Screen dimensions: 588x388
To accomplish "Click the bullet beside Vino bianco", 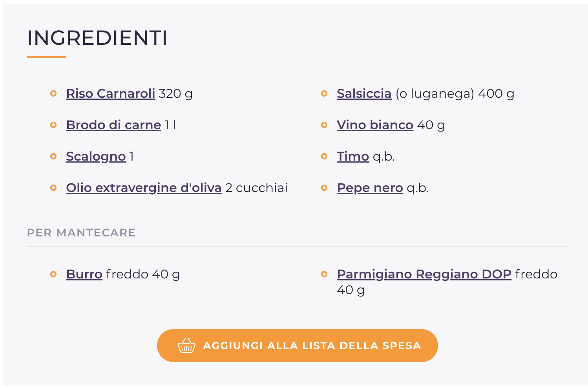I will 324,125.
